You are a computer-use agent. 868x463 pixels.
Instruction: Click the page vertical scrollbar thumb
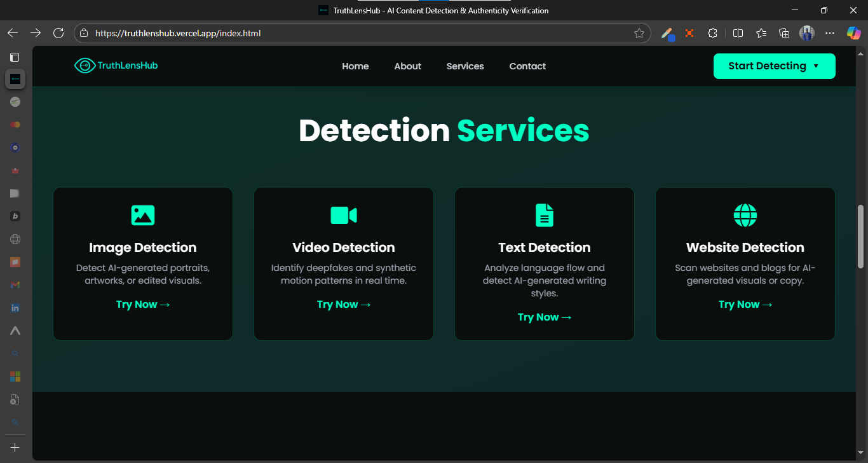(861, 237)
